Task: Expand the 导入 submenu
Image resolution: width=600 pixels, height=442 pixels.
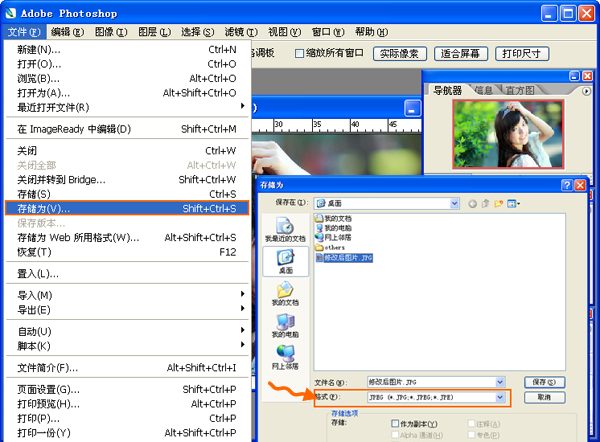Action: 127,295
